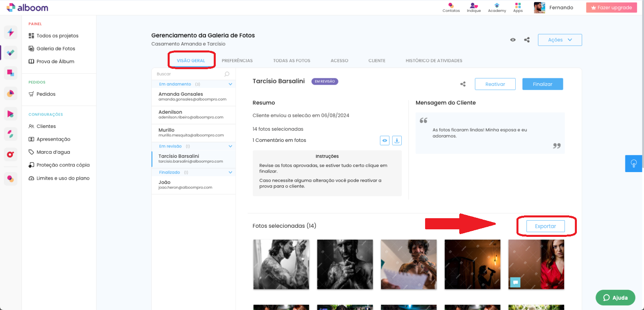Open the bottom pink-orange dots app icon
This screenshot has width=644, height=310.
tap(11, 179)
